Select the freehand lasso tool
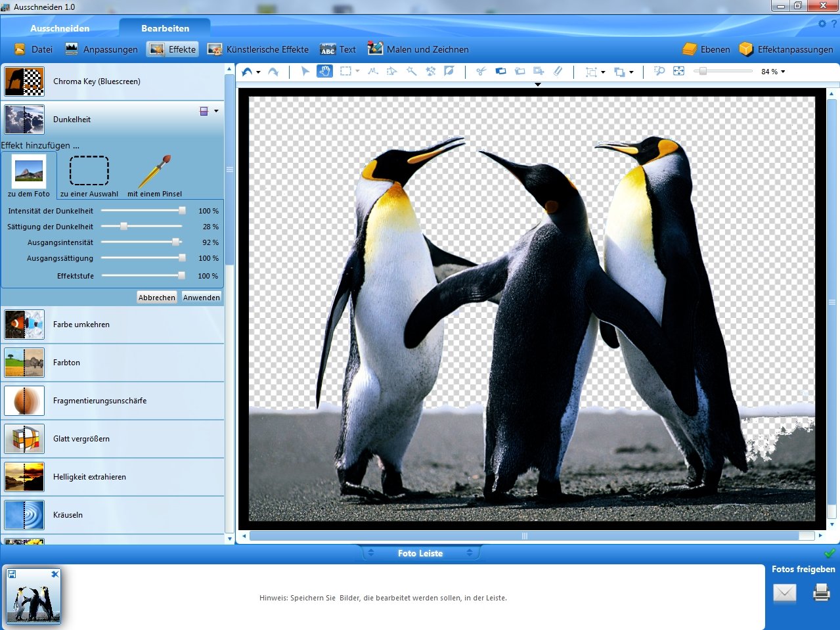 373,71
